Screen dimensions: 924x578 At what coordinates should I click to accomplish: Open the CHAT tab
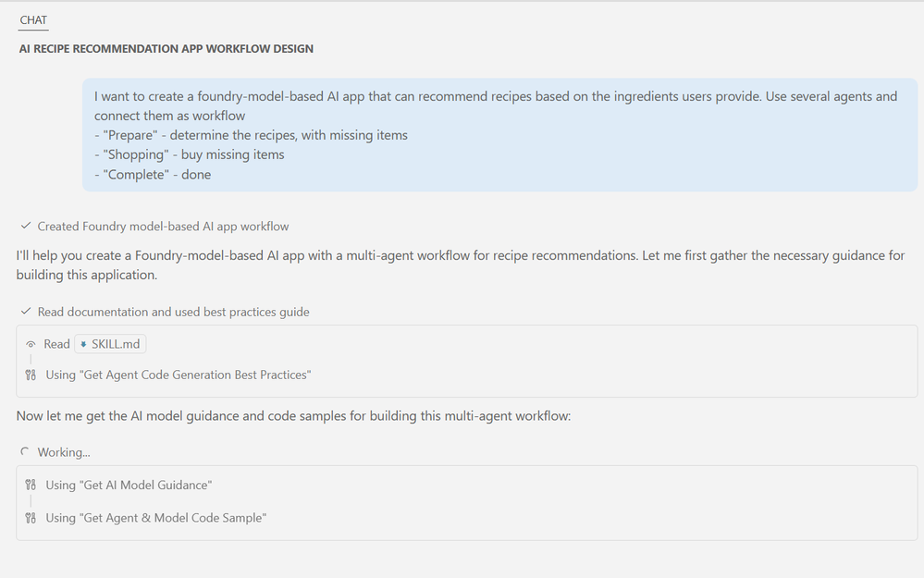(x=33, y=19)
